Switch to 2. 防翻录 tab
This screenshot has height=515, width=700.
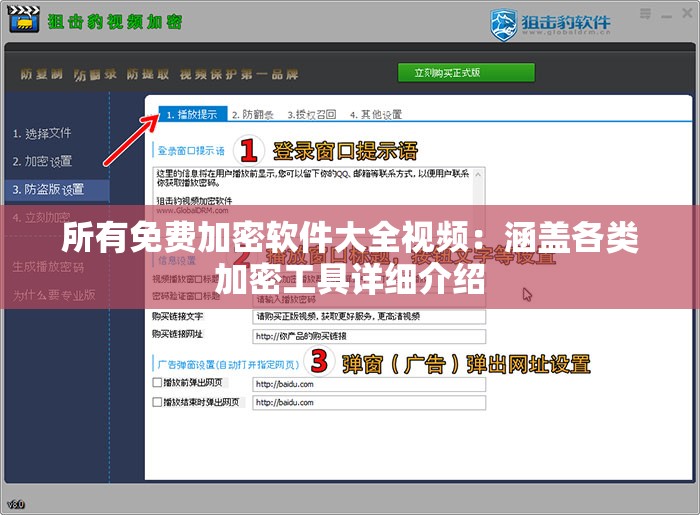click(253, 115)
